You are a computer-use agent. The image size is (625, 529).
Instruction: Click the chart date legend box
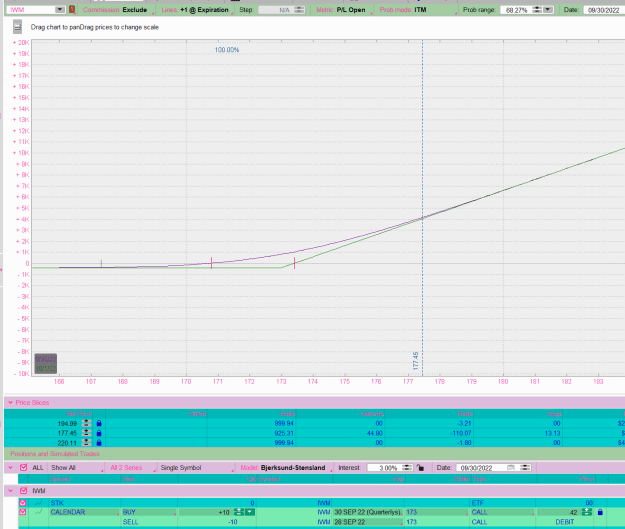(x=45, y=364)
